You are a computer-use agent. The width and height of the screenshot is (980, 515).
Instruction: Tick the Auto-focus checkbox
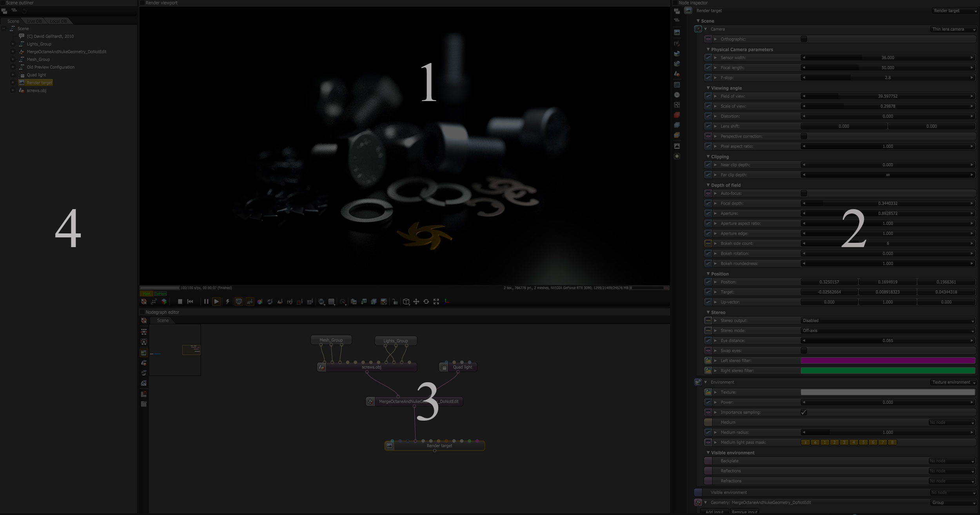[804, 193]
